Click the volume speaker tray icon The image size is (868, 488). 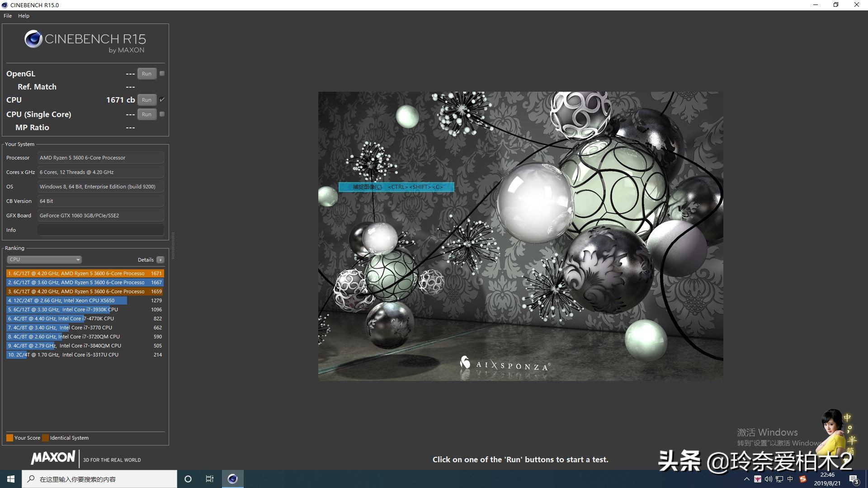(768, 479)
